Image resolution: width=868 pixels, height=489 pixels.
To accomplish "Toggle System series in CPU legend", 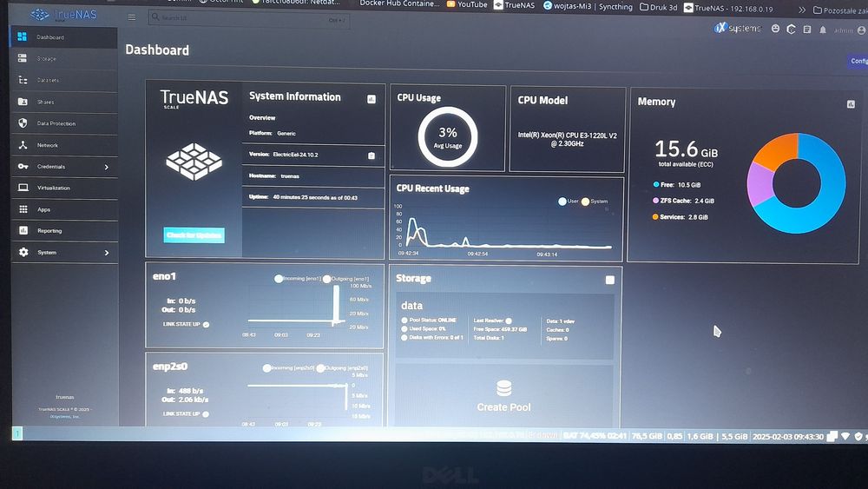I will (594, 202).
